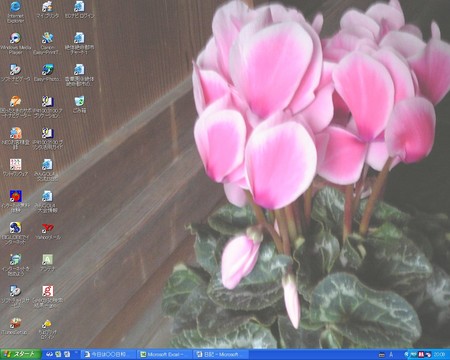This screenshot has width=450, height=360.
Task: Open the Yahoo!メール shortcut
Action: (x=47, y=231)
